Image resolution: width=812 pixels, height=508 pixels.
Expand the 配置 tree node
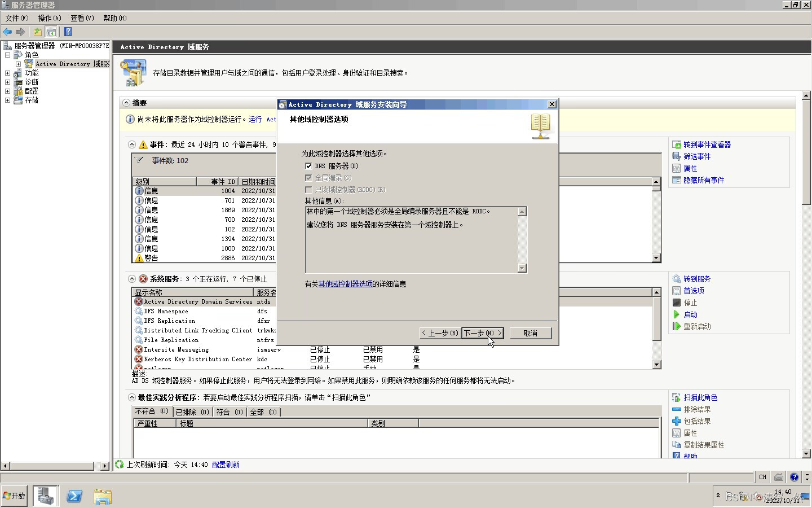7,91
